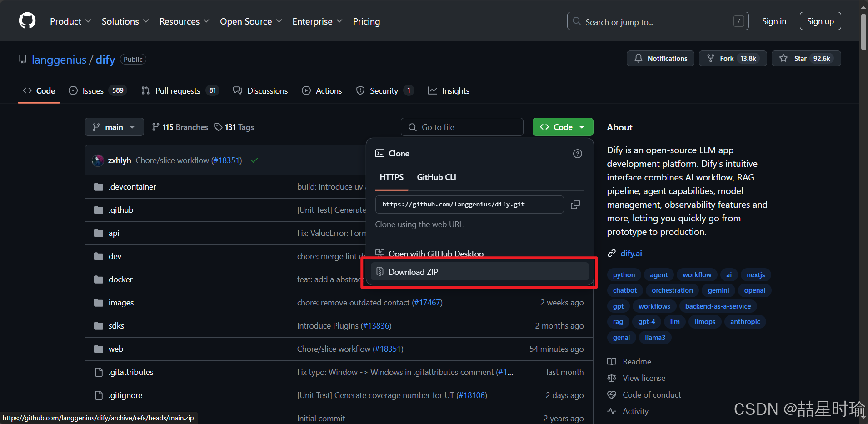Focus the Go to file field
868x424 pixels.
click(462, 127)
